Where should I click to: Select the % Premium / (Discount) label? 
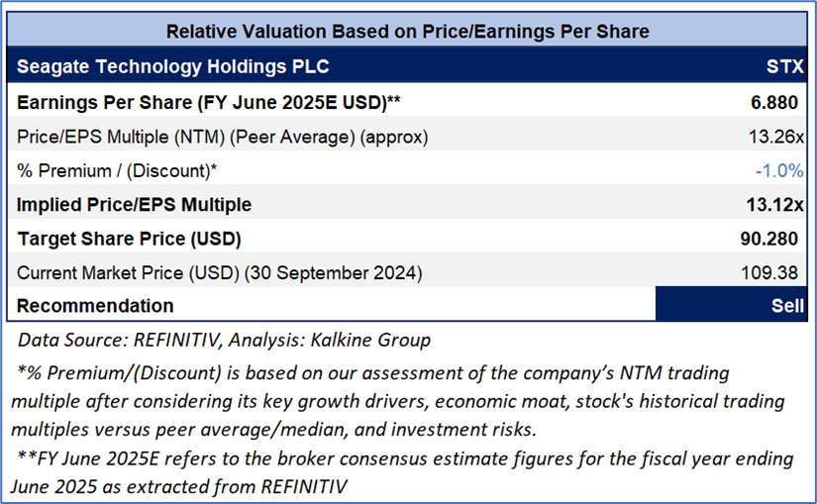tap(117, 170)
